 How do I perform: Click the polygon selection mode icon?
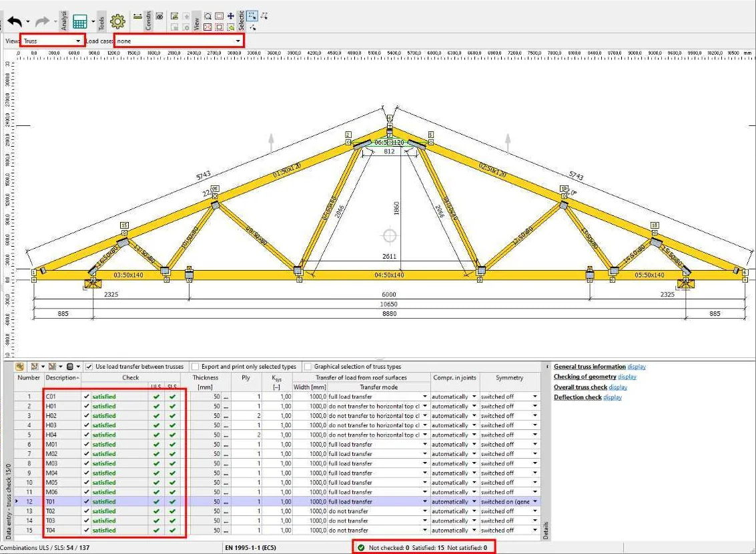pos(264,16)
